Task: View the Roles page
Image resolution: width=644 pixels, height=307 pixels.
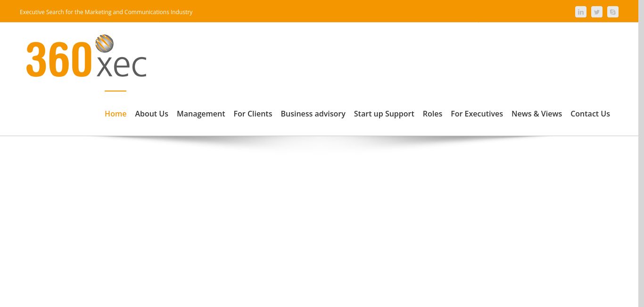Action: (x=432, y=114)
